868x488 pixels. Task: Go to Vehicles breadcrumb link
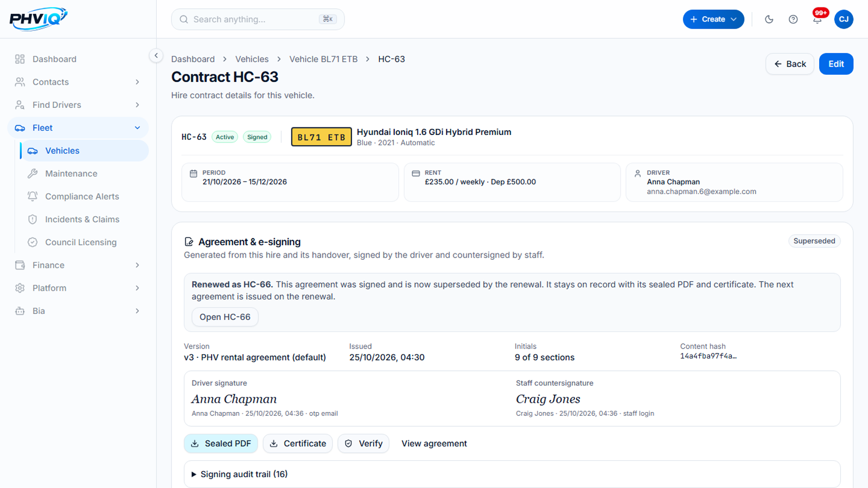click(x=252, y=59)
